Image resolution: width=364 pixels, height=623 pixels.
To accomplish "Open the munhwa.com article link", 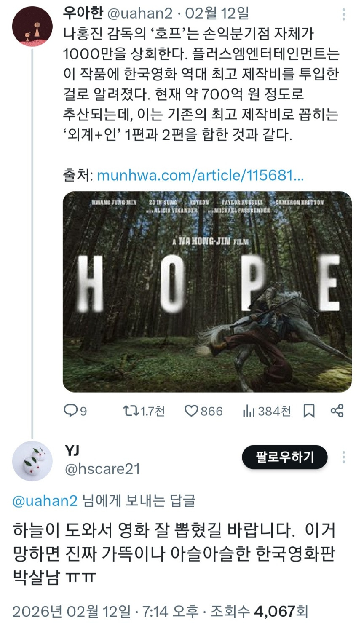I will click(200, 176).
